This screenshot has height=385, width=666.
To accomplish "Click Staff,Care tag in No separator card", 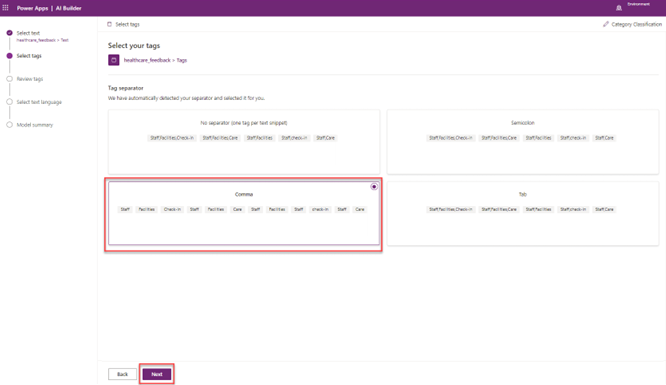I will [x=325, y=138].
